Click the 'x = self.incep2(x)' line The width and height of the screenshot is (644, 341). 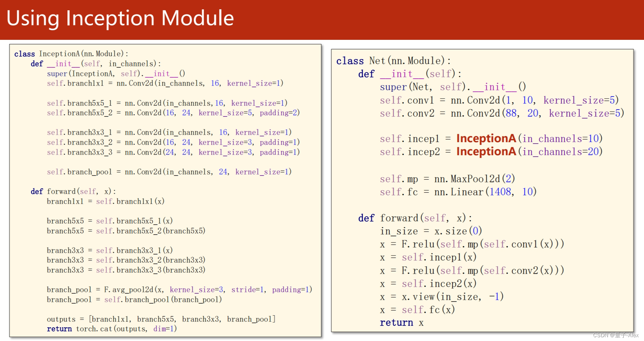coord(428,284)
